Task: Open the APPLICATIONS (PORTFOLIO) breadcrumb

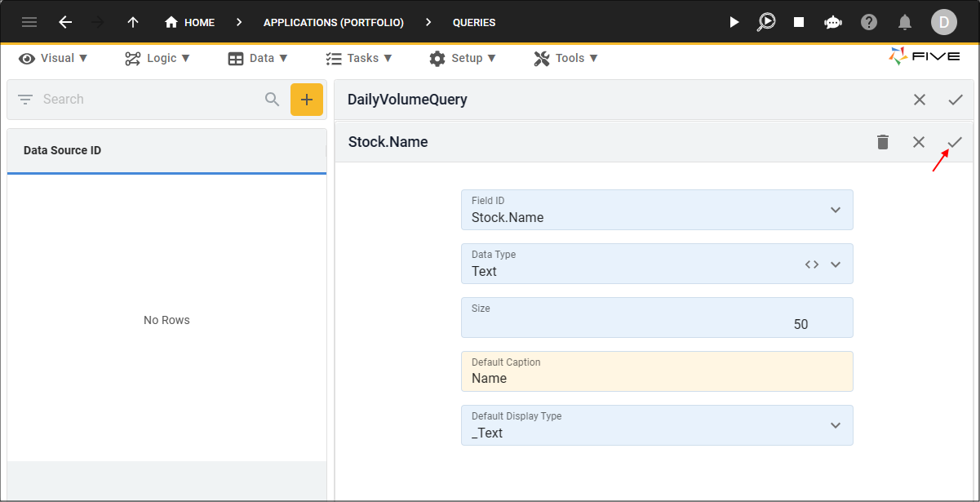Action: 334,22
